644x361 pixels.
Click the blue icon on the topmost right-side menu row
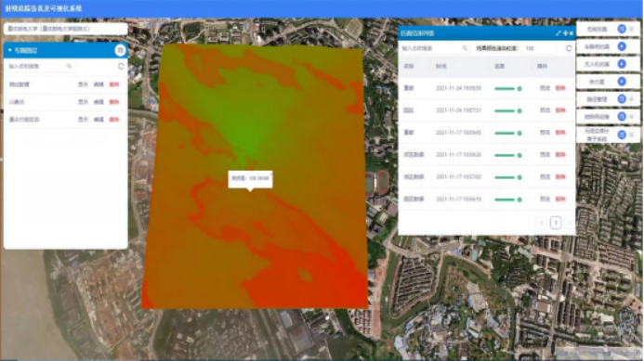pyautogui.click(x=622, y=29)
